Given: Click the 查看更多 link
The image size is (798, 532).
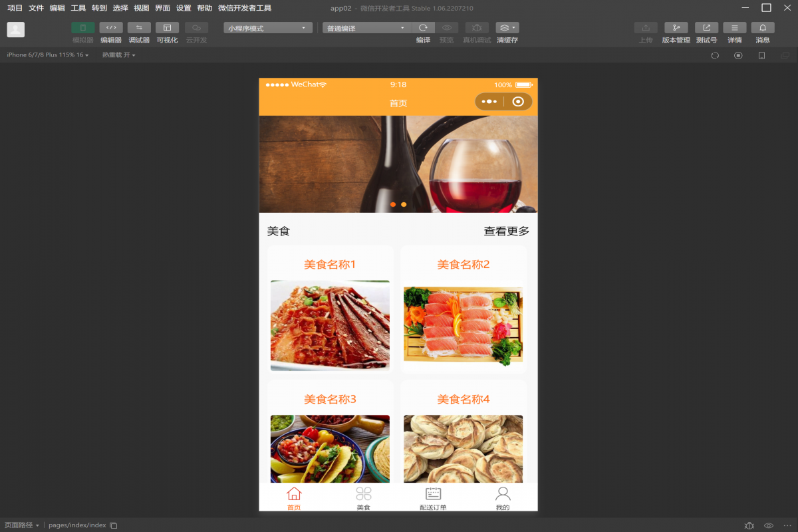Looking at the screenshot, I should pos(506,231).
